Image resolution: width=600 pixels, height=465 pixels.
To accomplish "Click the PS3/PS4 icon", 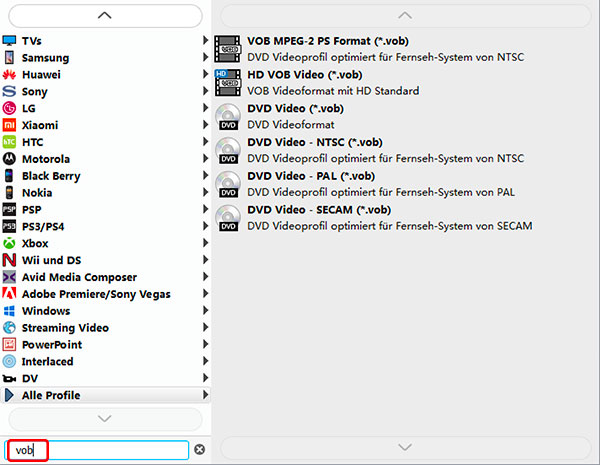I will [9, 226].
